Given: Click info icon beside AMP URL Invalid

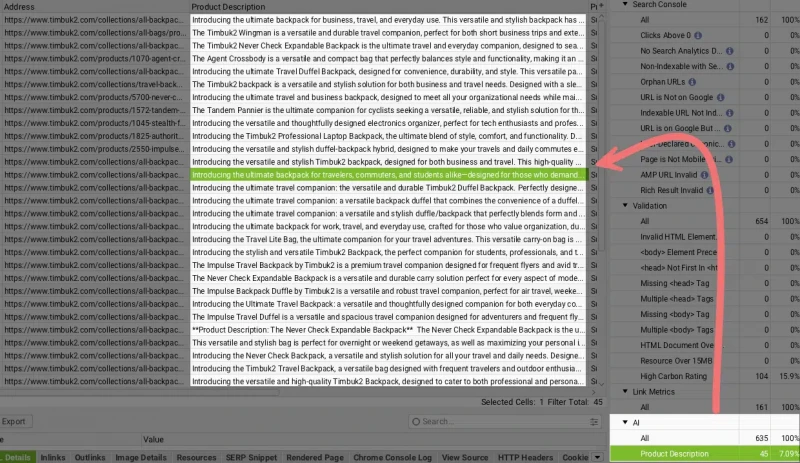Looking at the screenshot, I should point(705,175).
